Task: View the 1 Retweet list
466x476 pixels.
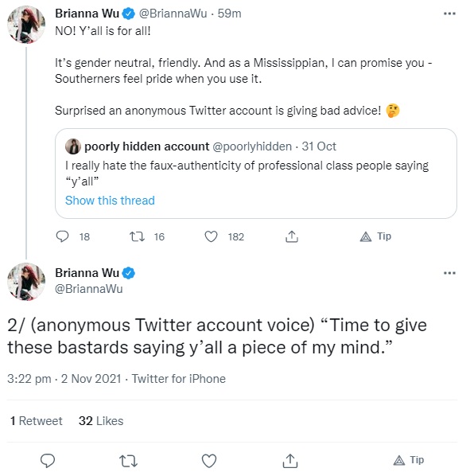Action: point(36,421)
